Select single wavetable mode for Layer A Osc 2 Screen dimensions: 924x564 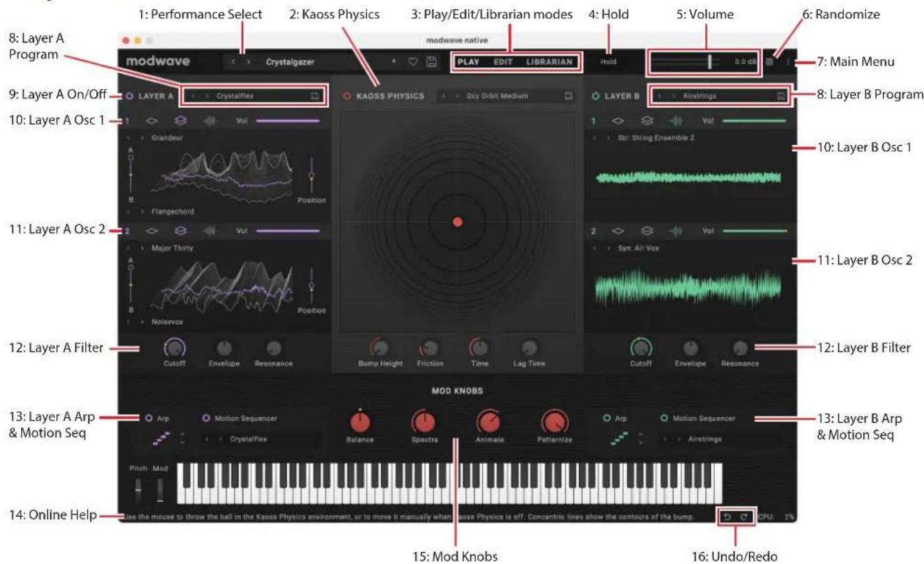tap(151, 231)
